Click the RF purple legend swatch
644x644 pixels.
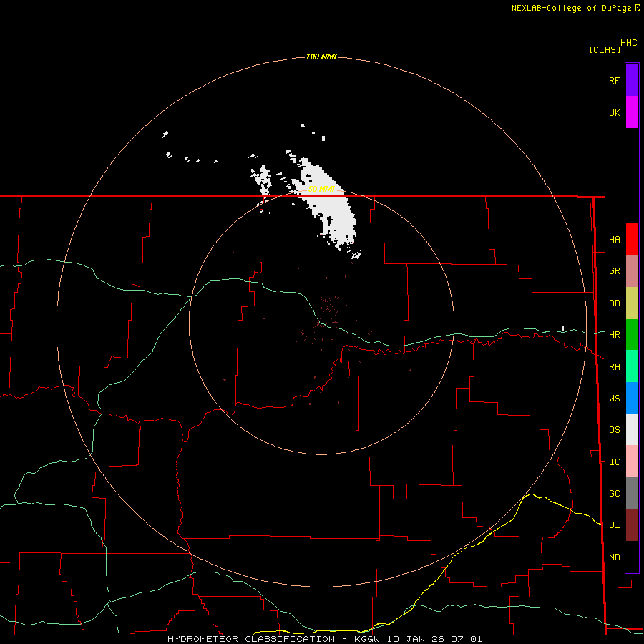[x=632, y=80]
